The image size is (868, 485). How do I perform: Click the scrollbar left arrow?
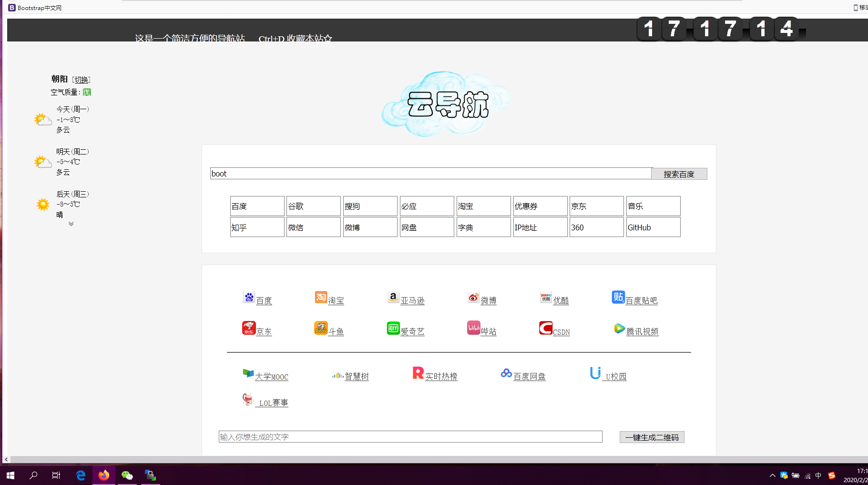(x=6, y=460)
